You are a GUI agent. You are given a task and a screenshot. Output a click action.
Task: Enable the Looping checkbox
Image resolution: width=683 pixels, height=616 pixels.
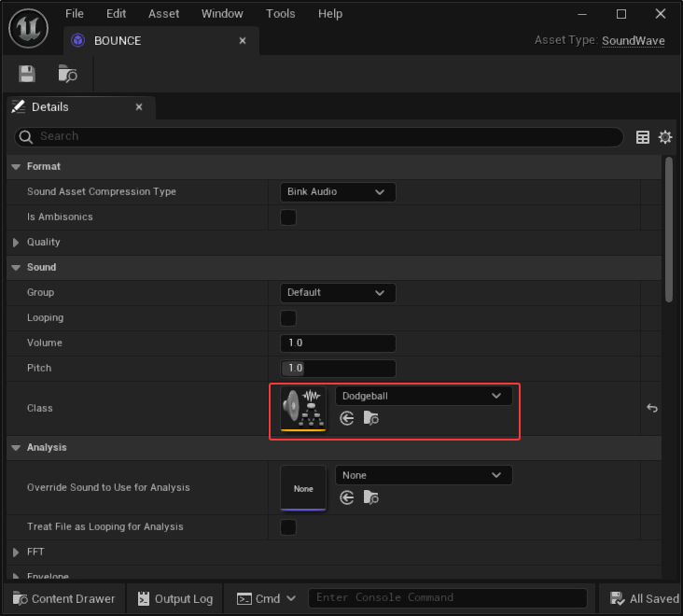[288, 318]
